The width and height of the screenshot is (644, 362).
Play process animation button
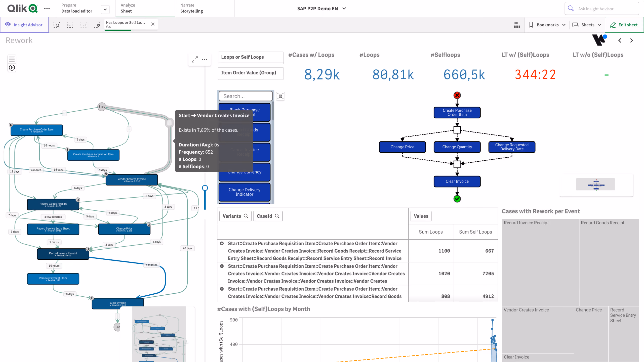point(12,68)
